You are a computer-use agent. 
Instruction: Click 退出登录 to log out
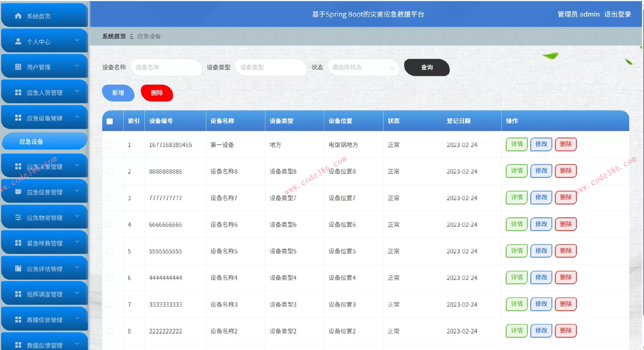619,14
